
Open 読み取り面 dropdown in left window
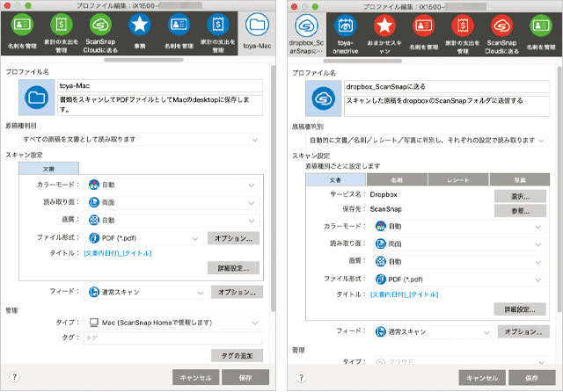[x=172, y=203]
